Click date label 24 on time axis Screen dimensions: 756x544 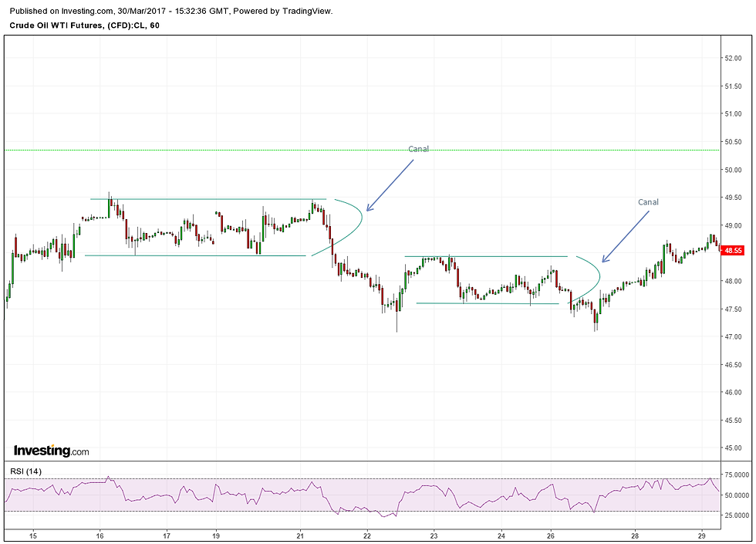(501, 536)
